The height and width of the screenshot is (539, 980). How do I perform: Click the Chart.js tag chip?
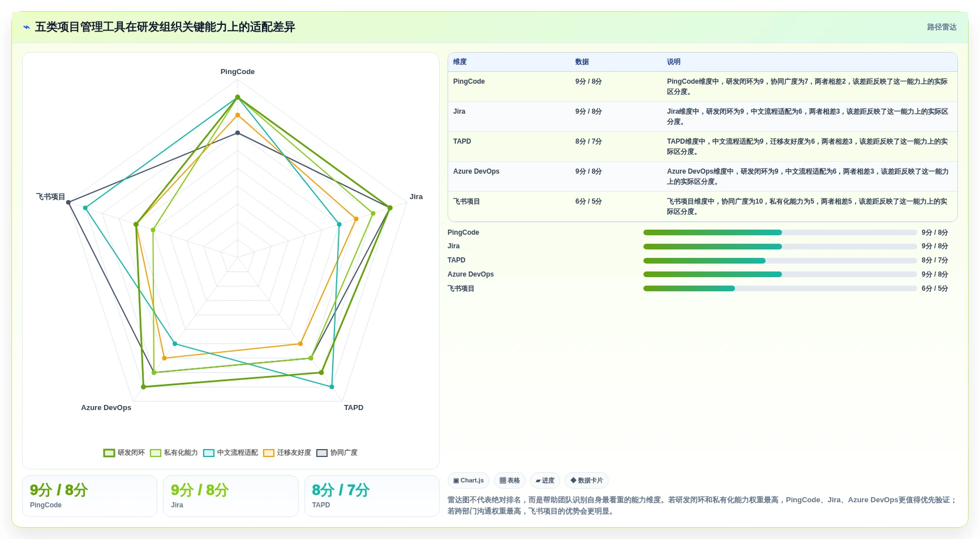coord(468,481)
